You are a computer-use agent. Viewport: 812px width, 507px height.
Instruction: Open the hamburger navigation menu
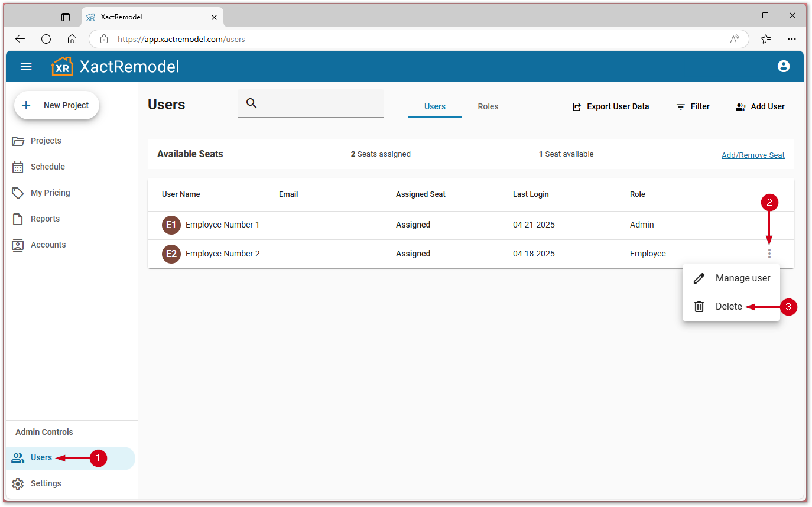pos(26,66)
